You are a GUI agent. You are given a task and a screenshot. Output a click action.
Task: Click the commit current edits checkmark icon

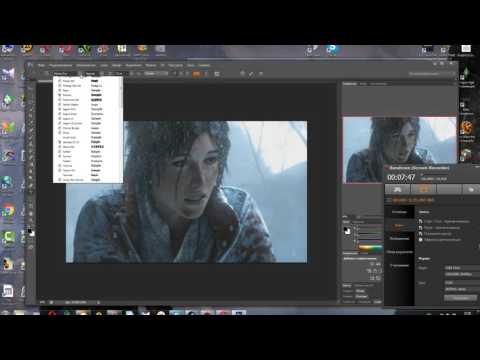pyautogui.click(x=252, y=74)
